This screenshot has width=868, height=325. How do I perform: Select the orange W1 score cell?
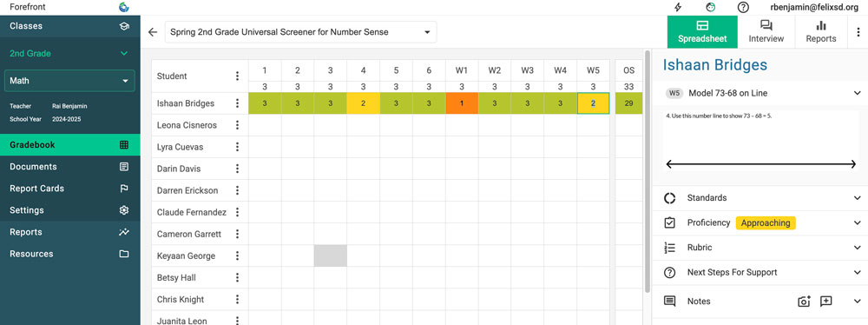coord(462,103)
